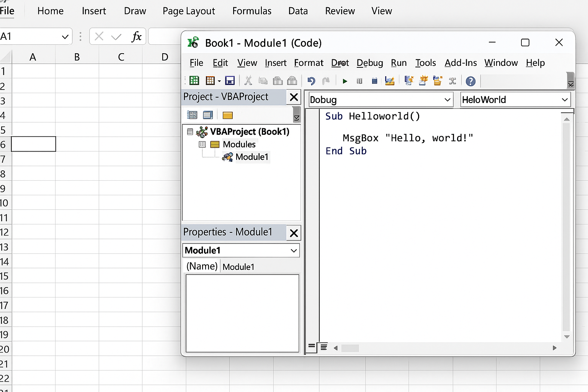
Task: Close the Project - VBAProject panel
Action: point(294,97)
